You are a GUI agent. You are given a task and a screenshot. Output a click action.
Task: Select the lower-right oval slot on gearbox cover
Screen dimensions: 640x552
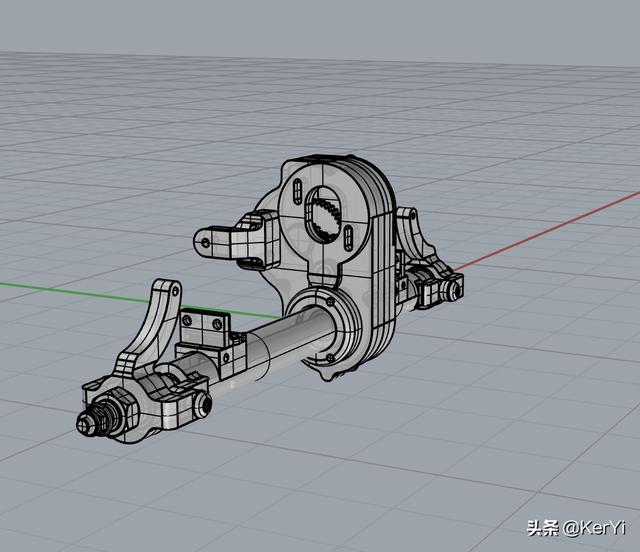346,238
